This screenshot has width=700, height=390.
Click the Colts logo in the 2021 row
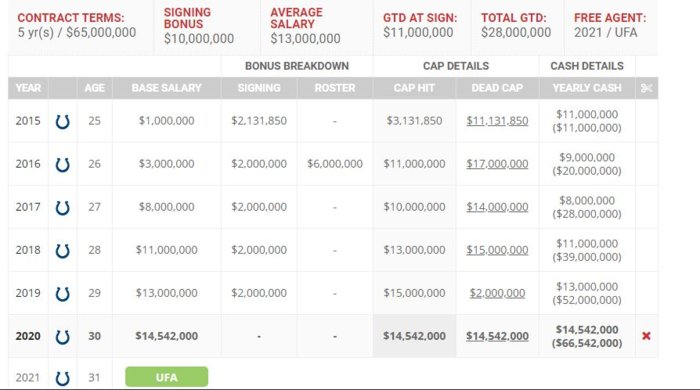[62, 378]
